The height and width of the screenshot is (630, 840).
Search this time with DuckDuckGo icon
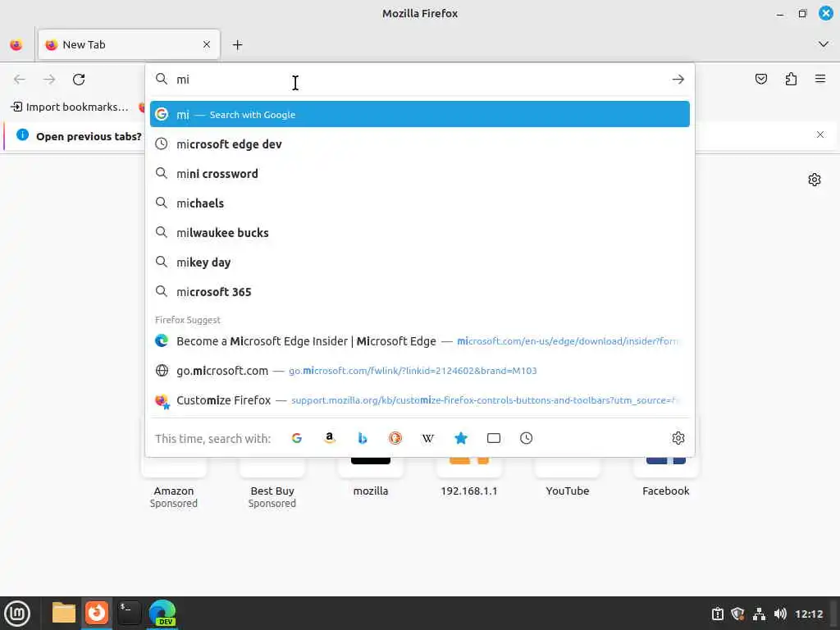click(395, 438)
